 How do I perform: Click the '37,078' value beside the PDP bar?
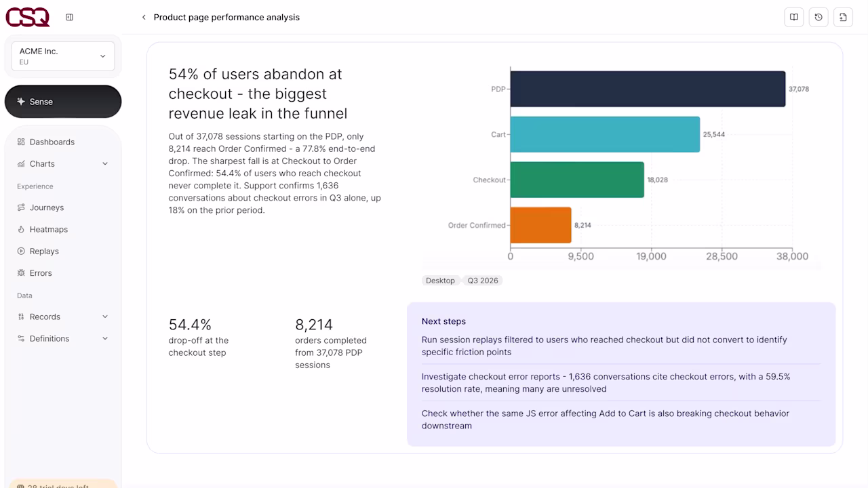coord(799,89)
